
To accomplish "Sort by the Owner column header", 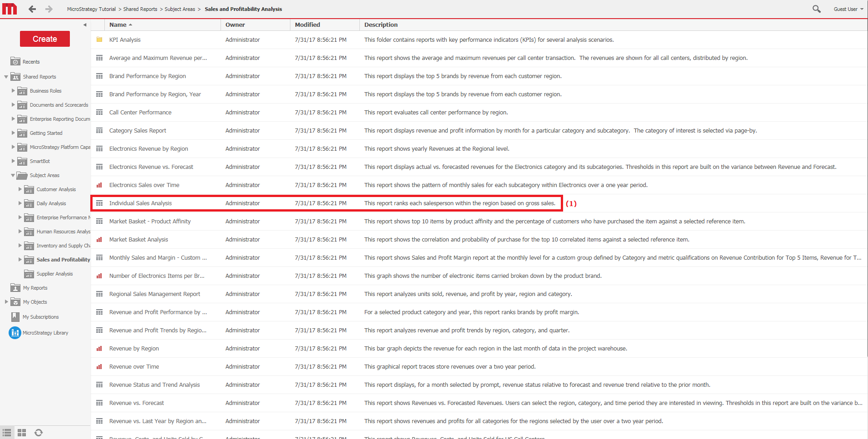I will 235,25.
